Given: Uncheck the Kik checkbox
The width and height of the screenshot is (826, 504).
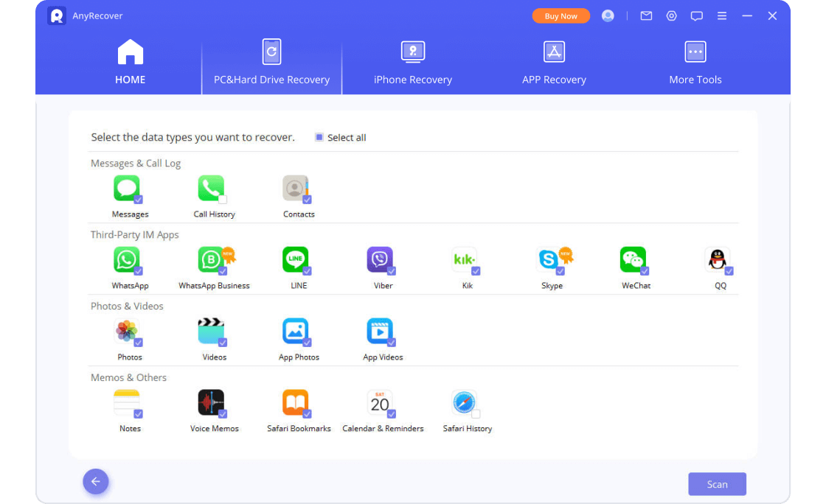Looking at the screenshot, I should tap(476, 271).
